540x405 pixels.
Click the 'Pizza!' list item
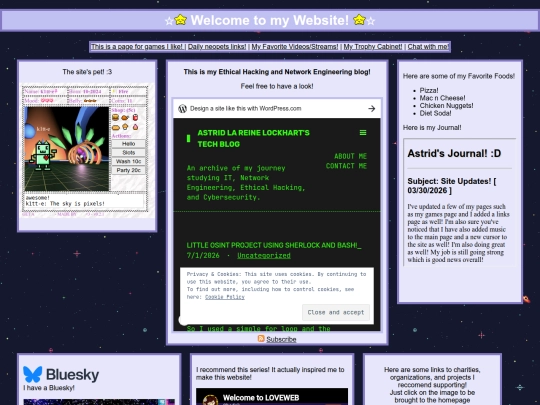[x=429, y=91]
